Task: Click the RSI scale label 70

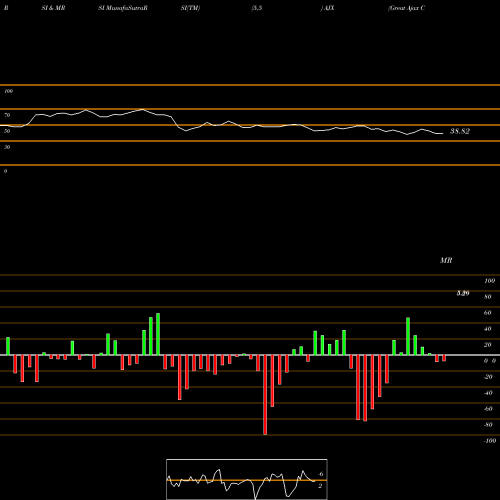Action: click(x=7, y=115)
